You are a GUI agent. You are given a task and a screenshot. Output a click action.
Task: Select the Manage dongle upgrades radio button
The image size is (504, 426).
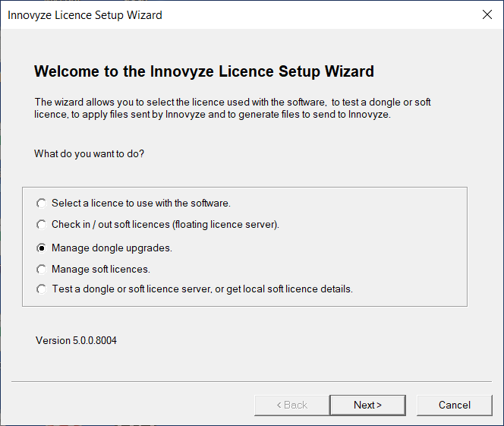(42, 248)
